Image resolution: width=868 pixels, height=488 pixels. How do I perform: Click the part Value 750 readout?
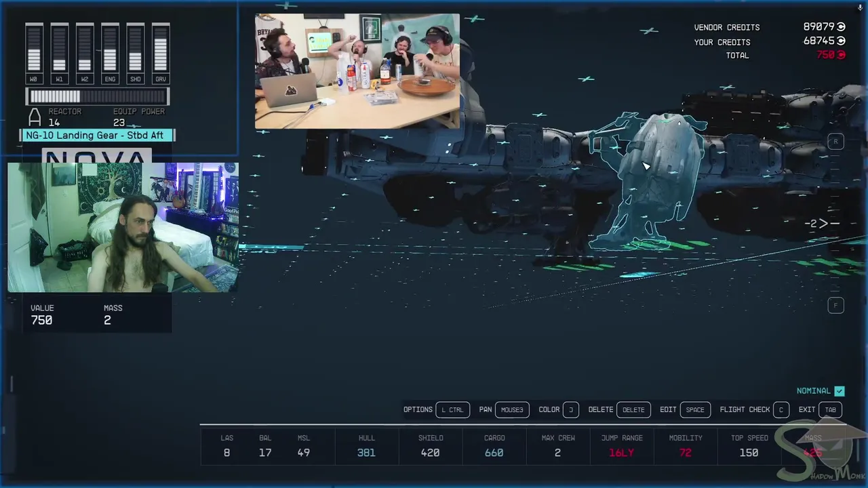tap(41, 321)
